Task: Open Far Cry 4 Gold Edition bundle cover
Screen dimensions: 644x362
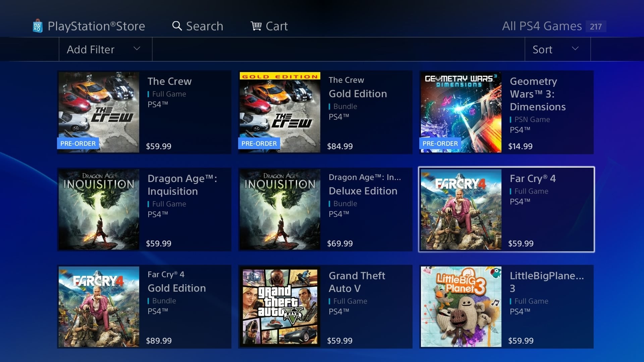Action: click(x=99, y=307)
